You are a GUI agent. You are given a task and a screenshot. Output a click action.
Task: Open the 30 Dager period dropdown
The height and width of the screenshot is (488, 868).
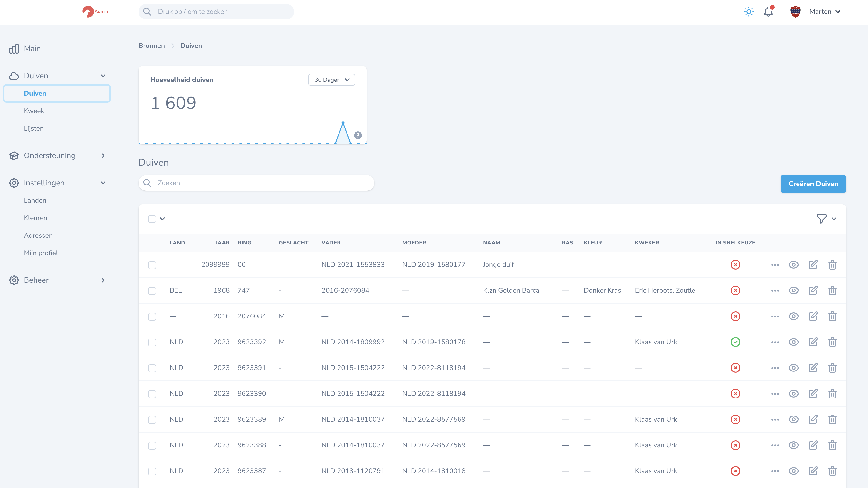tap(331, 80)
